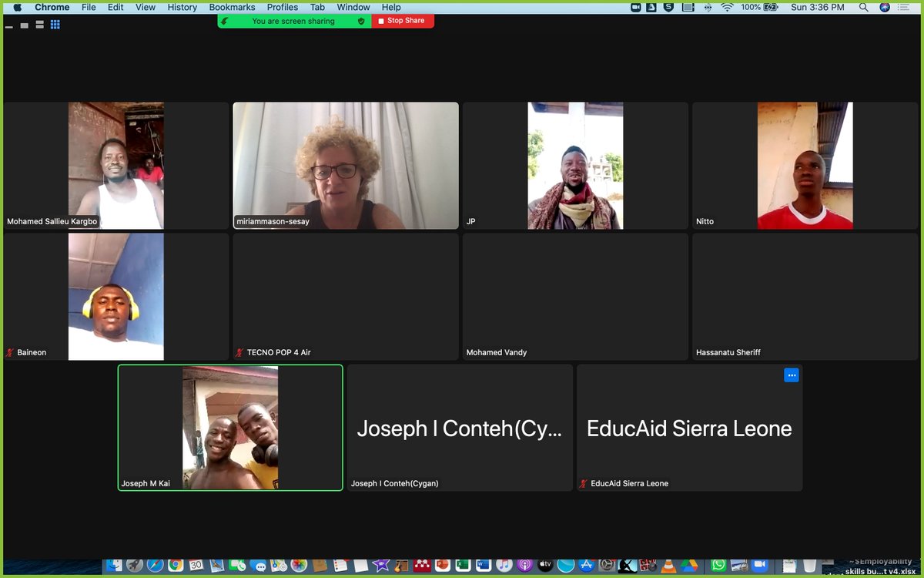Click the green screen sharing status icon
This screenshot has width=924, height=578.
coord(225,21)
